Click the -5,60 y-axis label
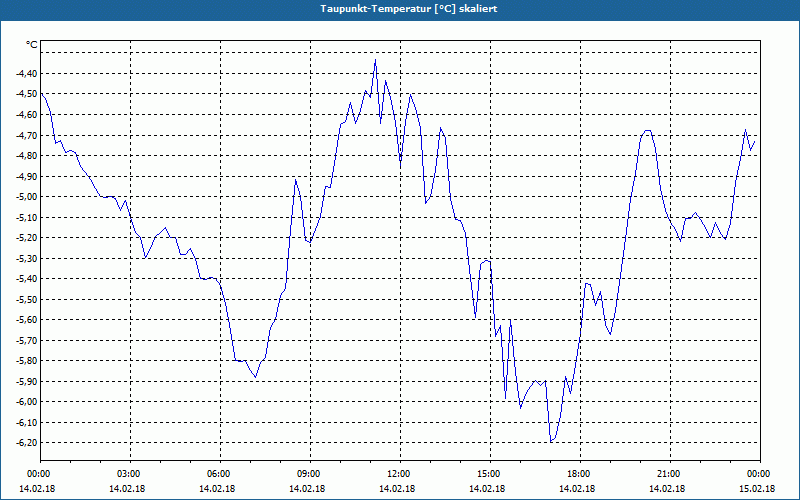This screenshot has height=500, width=800. tap(27, 320)
